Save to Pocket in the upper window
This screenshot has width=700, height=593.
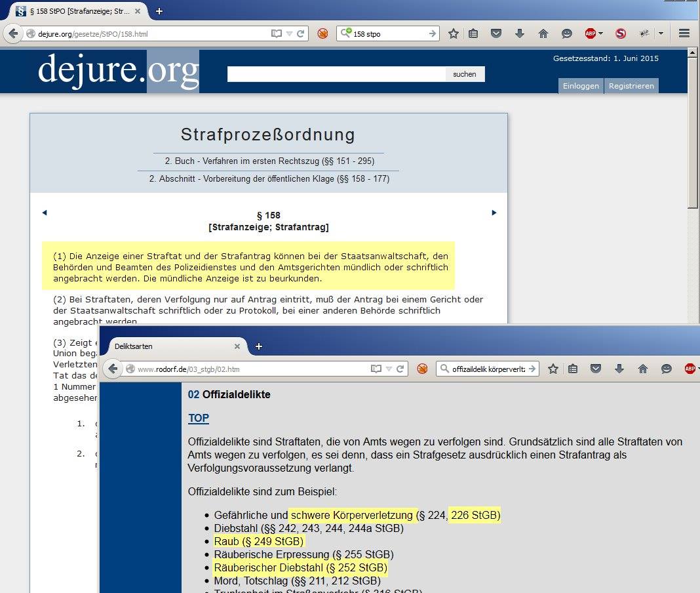[496, 33]
